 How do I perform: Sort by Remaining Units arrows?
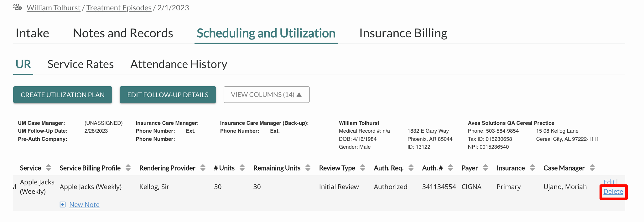[308, 168]
